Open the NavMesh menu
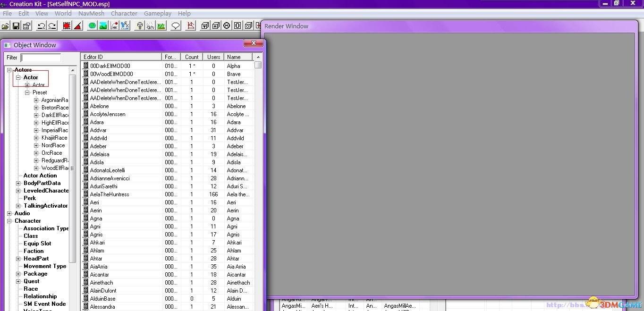The height and width of the screenshot is (311, 644). (92, 13)
